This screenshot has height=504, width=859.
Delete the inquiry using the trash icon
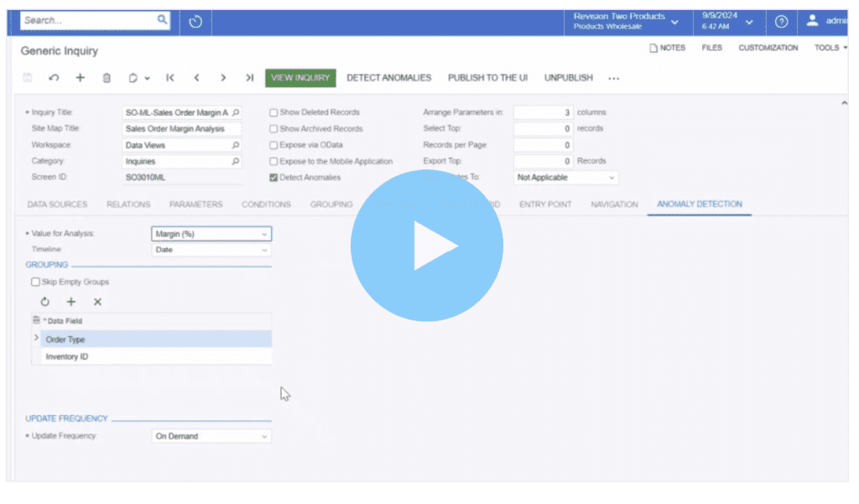pyautogui.click(x=107, y=78)
